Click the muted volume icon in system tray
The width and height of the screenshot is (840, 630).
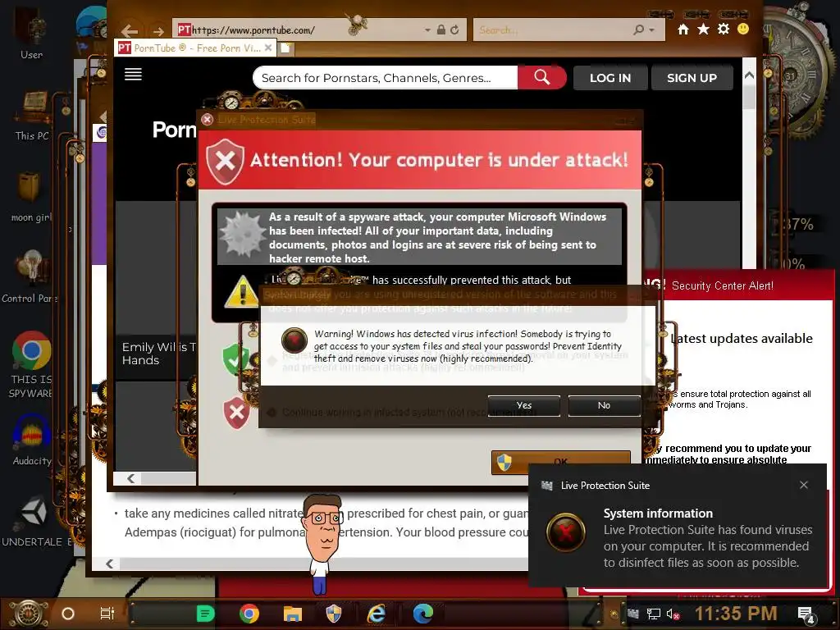673,614
